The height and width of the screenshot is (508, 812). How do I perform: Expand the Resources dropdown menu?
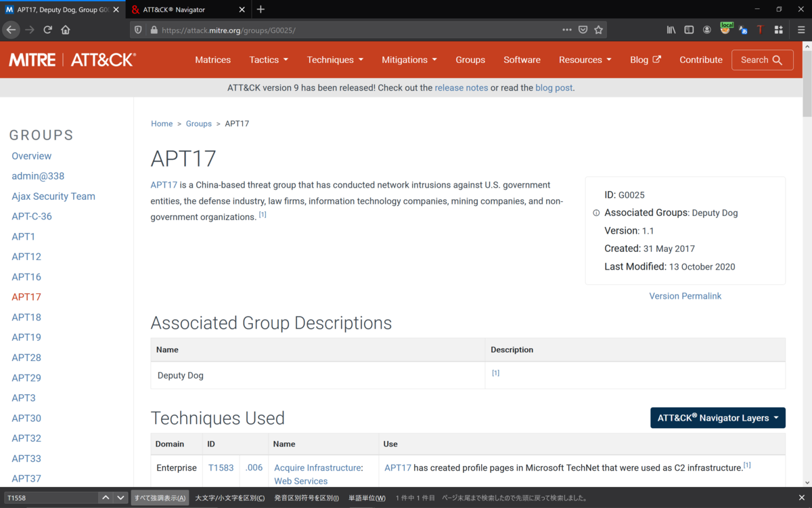point(585,60)
